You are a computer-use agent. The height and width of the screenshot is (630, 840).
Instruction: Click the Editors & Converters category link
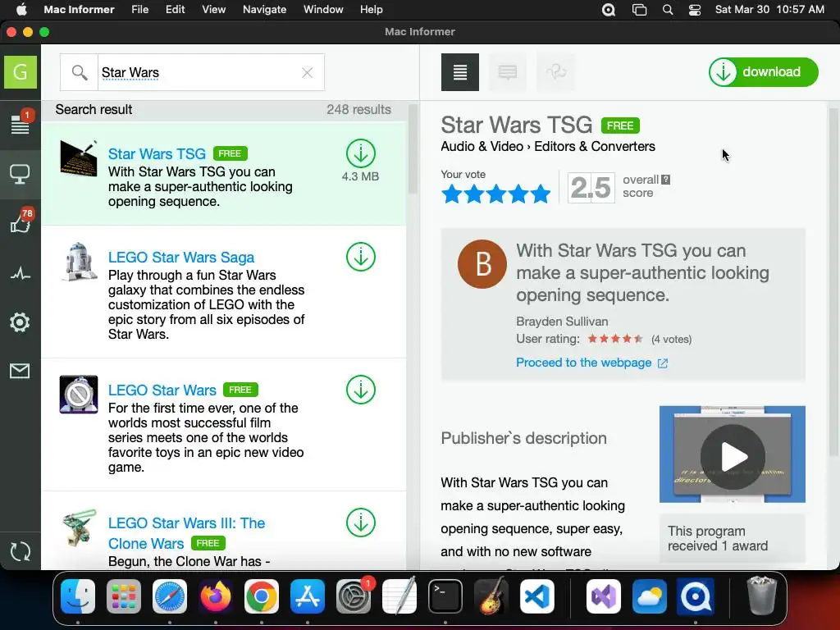pyautogui.click(x=595, y=146)
